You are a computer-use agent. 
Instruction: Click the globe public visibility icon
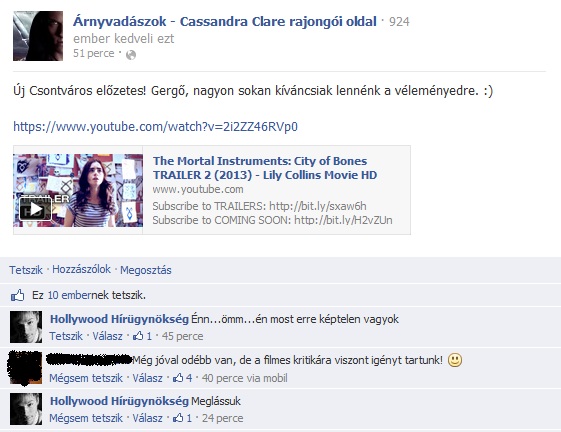pyautogui.click(x=131, y=55)
